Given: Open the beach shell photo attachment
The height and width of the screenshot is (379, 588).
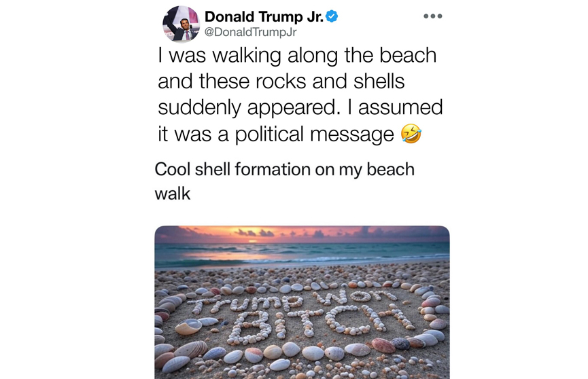Looking at the screenshot, I should [302, 302].
